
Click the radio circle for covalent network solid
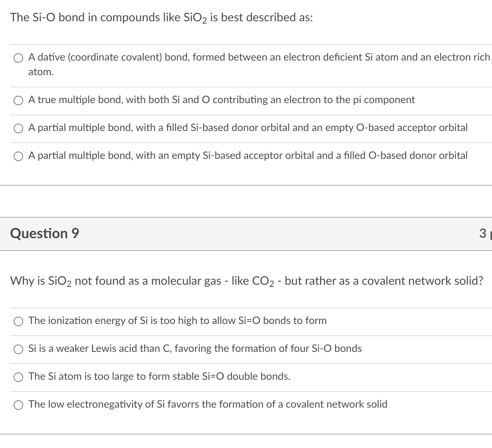click(18, 405)
